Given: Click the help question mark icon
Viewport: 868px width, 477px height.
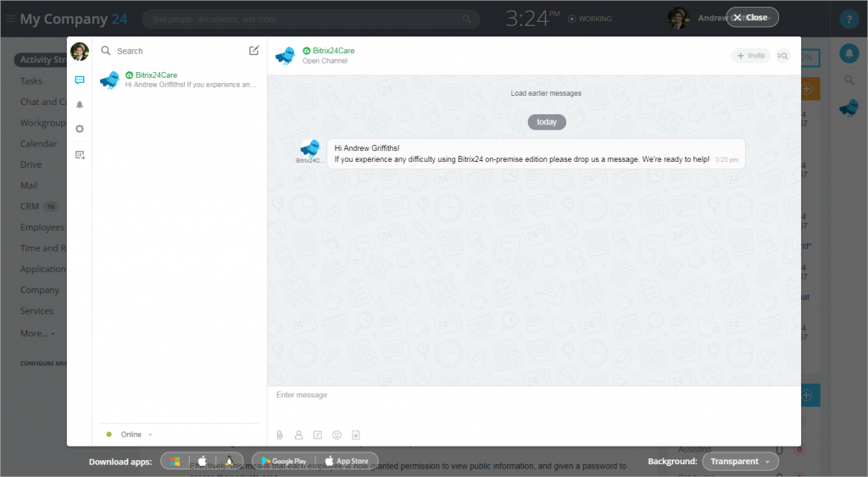Looking at the screenshot, I should (x=849, y=19).
